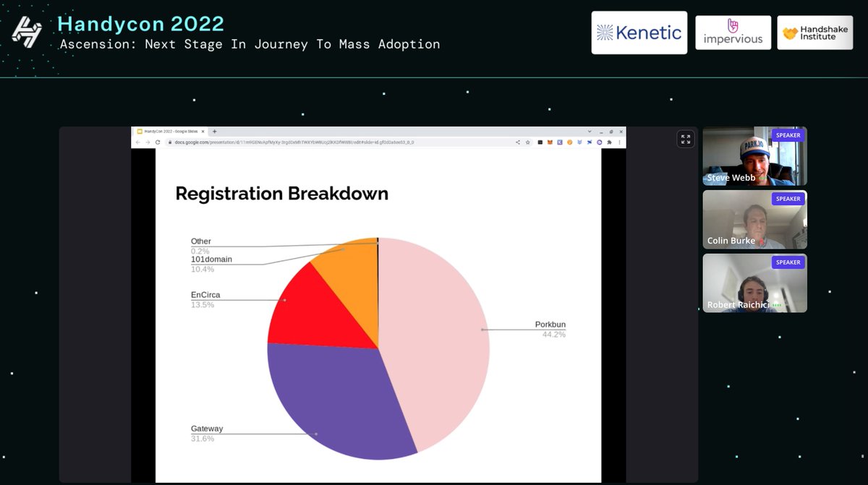Reload the Google Slides page

pos(158,142)
